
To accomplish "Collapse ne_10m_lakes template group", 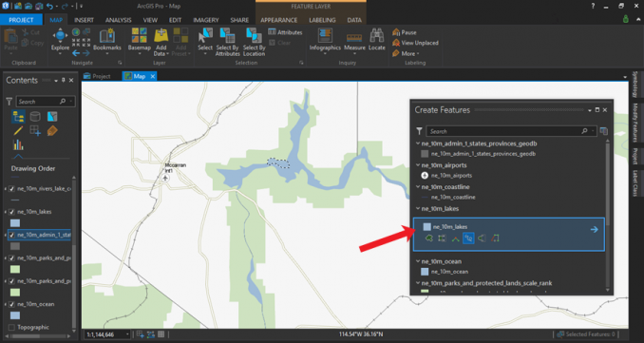I will [418, 209].
